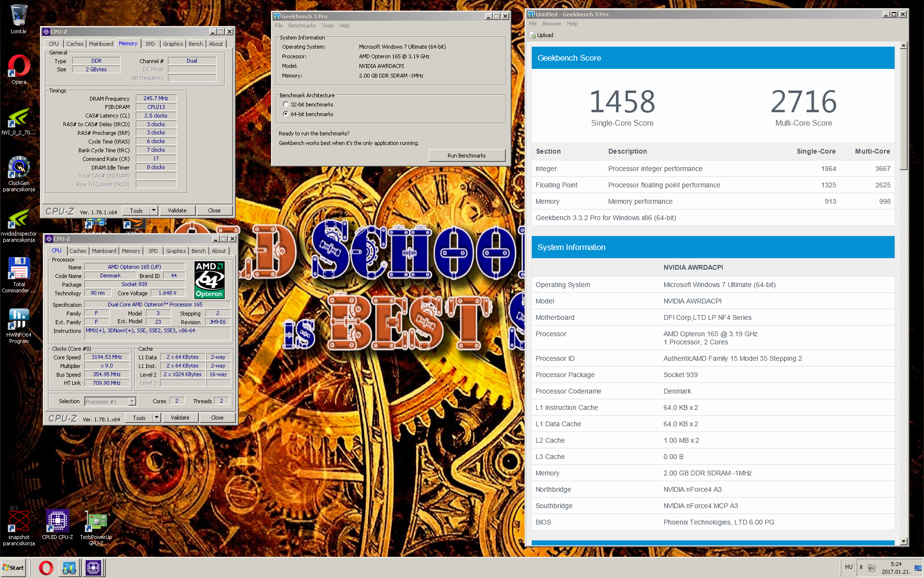Click the CPU-Z taskbar icon
Viewport: 924px width, 578px height.
[93, 568]
